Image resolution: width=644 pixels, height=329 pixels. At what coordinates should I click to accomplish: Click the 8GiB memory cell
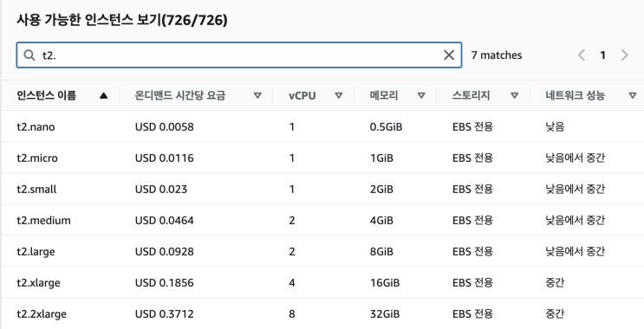pyautogui.click(x=381, y=251)
